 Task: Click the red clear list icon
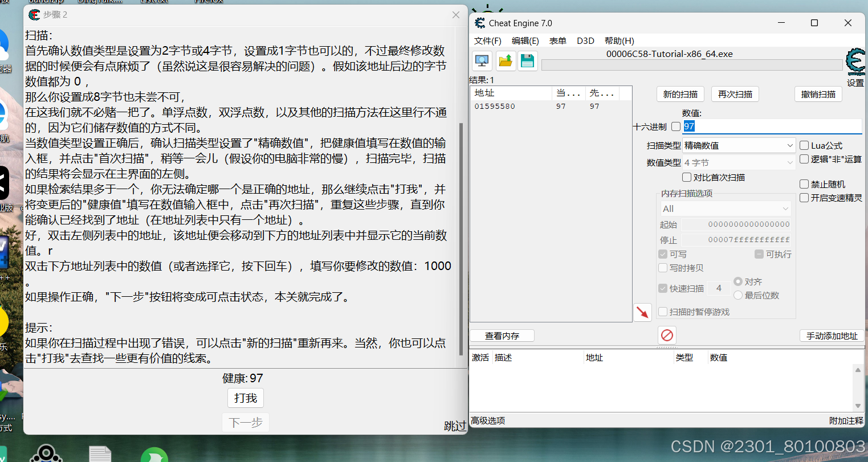[x=667, y=335]
